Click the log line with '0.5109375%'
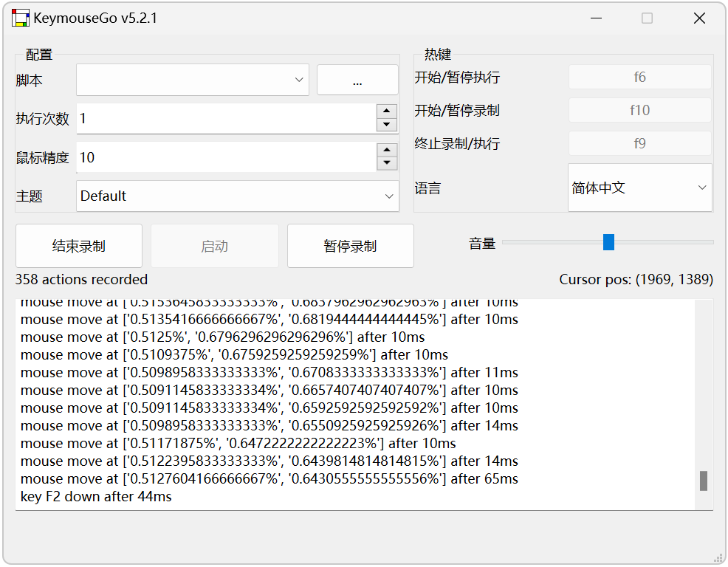This screenshot has width=728, height=567. [234, 355]
